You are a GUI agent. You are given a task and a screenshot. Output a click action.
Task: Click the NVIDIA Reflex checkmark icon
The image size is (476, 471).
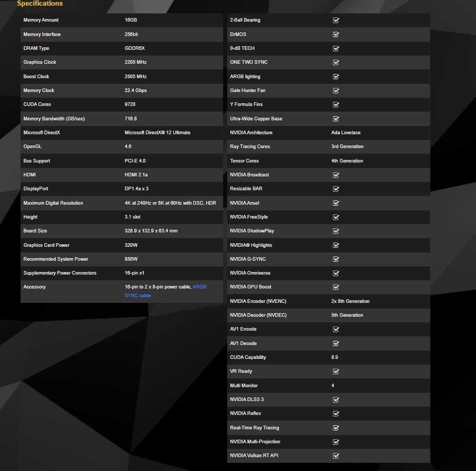(x=336, y=414)
